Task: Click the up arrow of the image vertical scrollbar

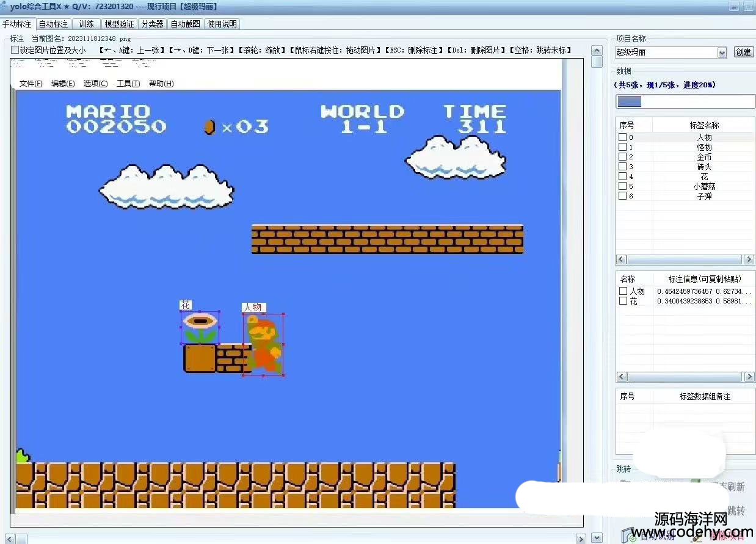Action: (597, 49)
